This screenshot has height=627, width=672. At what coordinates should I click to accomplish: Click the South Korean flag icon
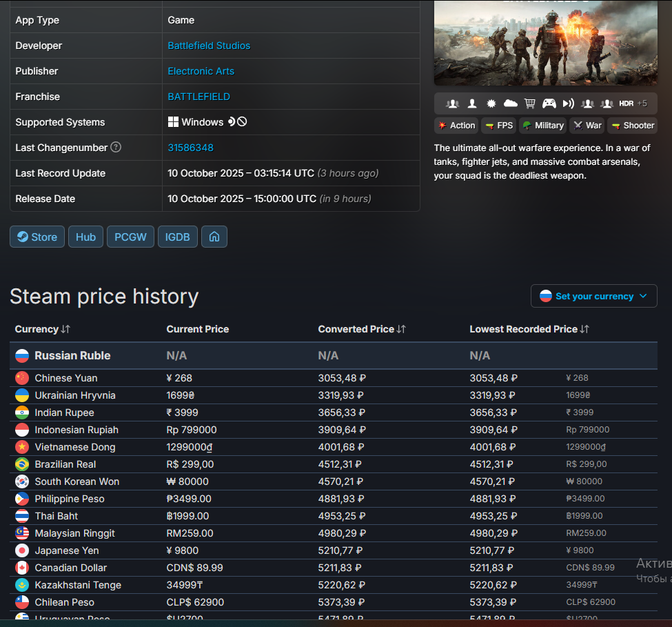(22, 481)
